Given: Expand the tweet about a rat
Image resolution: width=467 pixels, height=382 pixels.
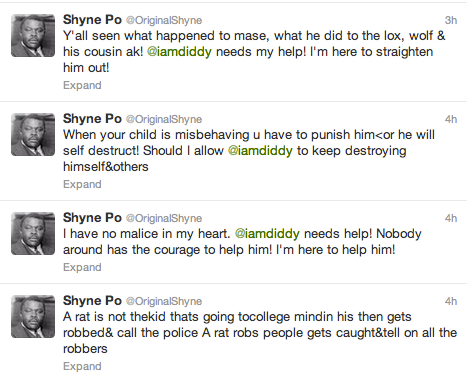Looking at the screenshot, I should click(x=82, y=366).
